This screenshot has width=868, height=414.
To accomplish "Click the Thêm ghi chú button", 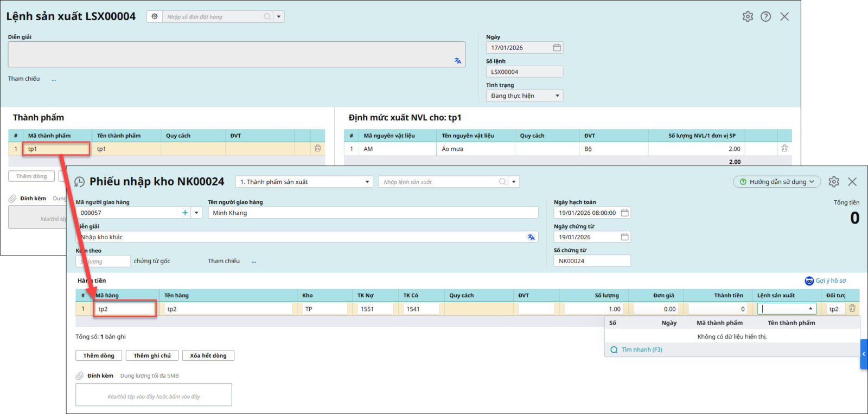I will 152,355.
